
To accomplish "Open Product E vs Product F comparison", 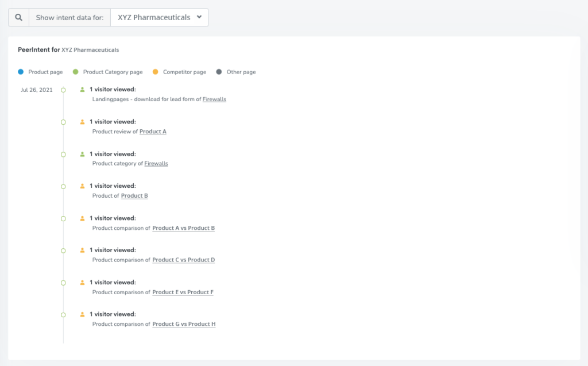I will [183, 292].
